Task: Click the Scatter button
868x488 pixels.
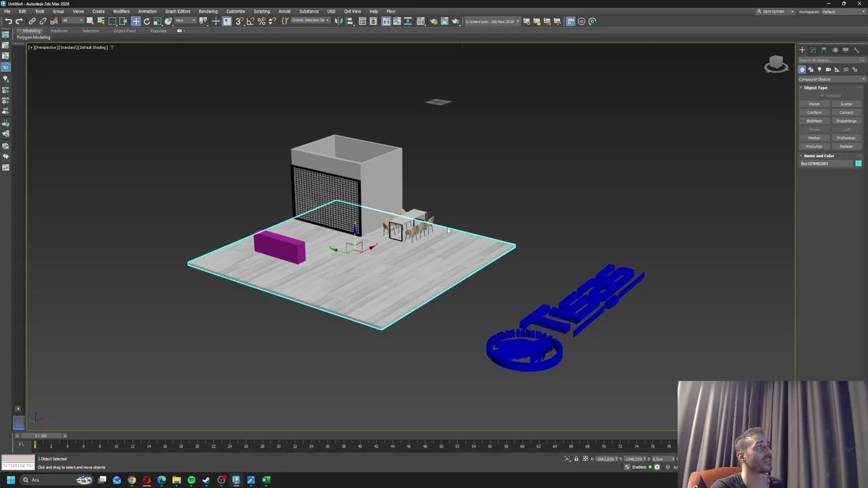Action: point(846,104)
